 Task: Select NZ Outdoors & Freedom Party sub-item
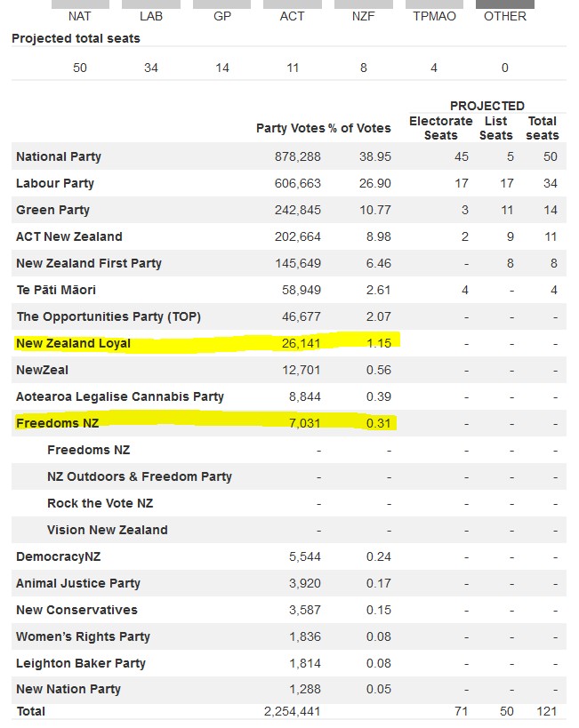[x=140, y=476]
